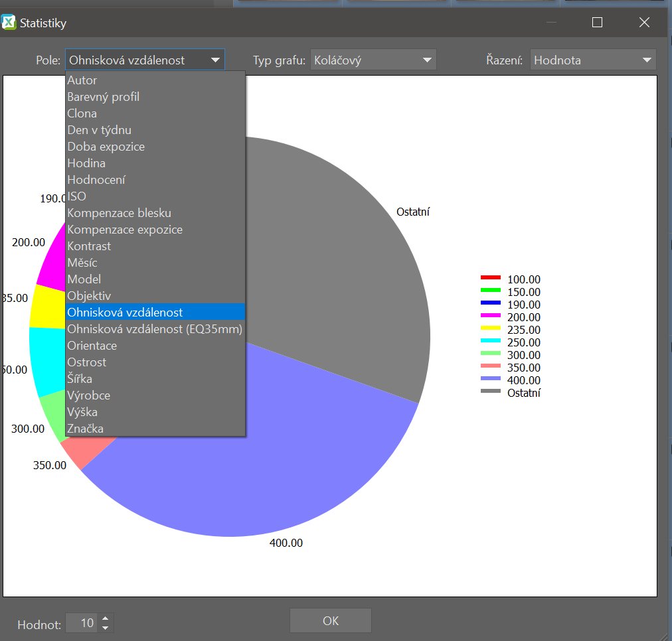Screen dimensions: 672x641
Task: Click the salmon 350.00 pie slice
Action: [88, 450]
